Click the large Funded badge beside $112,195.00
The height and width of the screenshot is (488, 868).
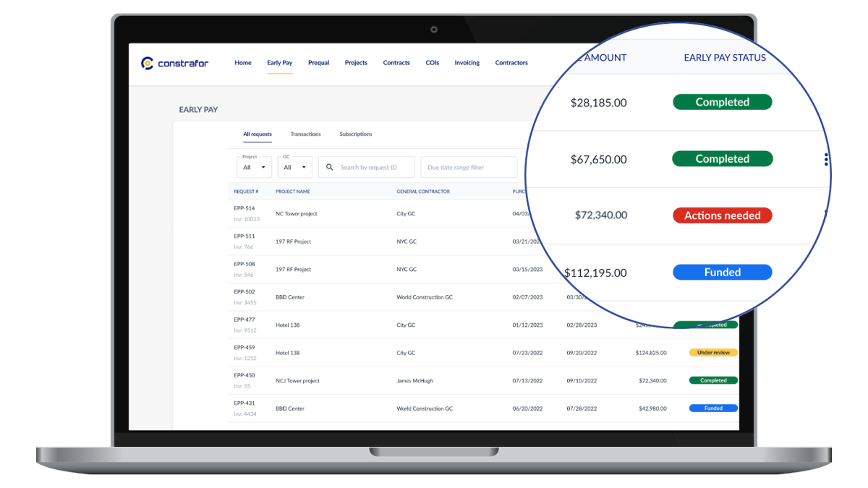722,273
